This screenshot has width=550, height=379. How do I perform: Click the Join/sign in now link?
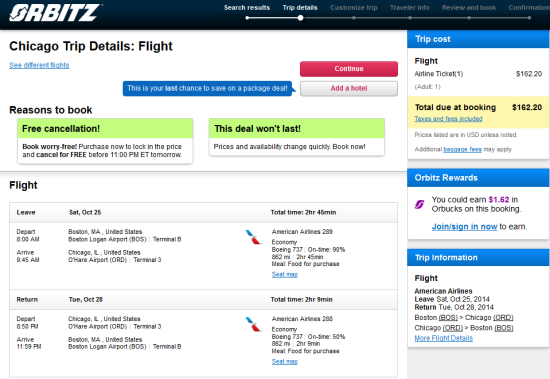(x=464, y=227)
